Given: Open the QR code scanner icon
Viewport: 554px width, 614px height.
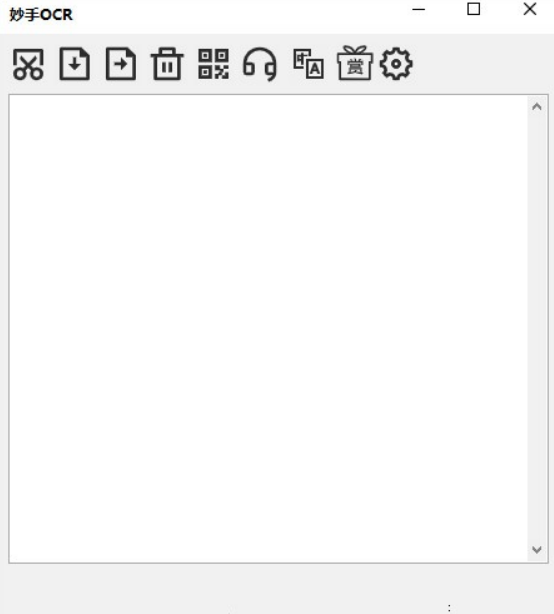Looking at the screenshot, I should (x=213, y=64).
